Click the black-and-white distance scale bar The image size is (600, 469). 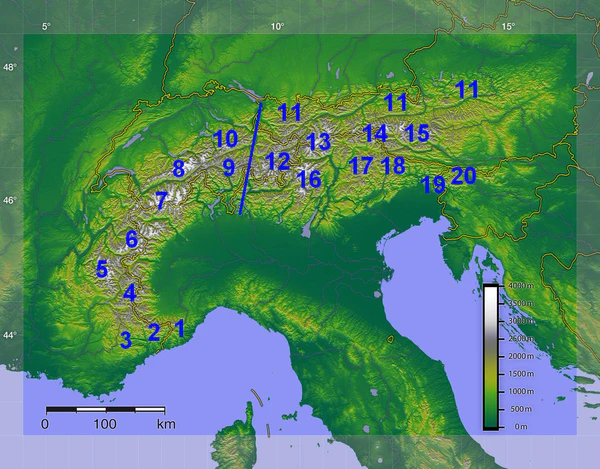105,409
